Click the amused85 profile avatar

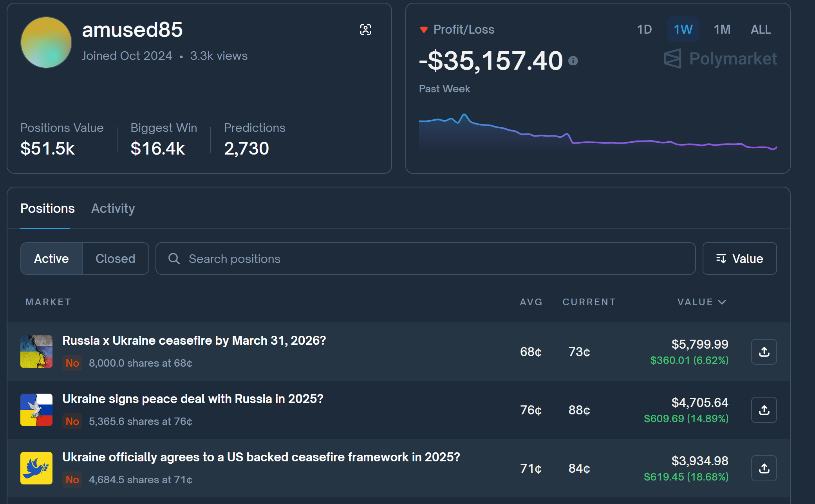(x=46, y=42)
